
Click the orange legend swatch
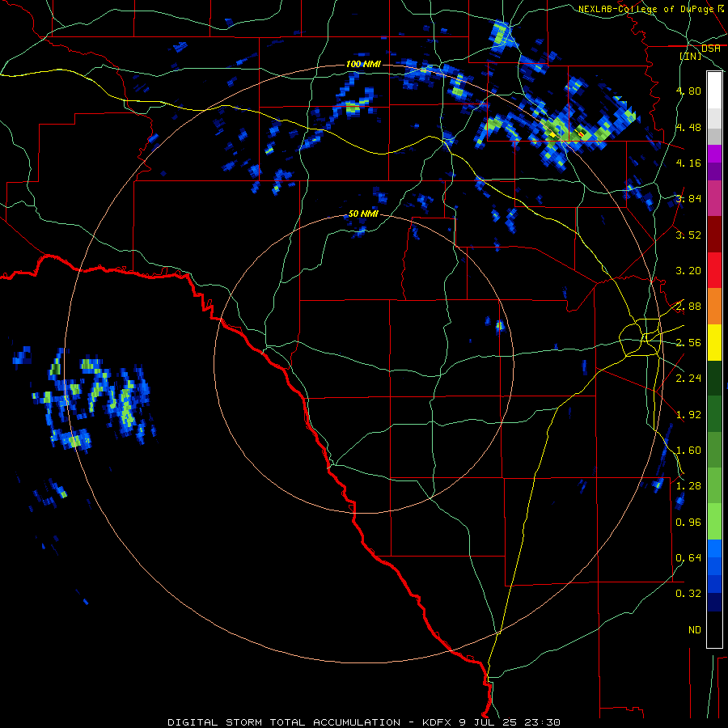(714, 307)
